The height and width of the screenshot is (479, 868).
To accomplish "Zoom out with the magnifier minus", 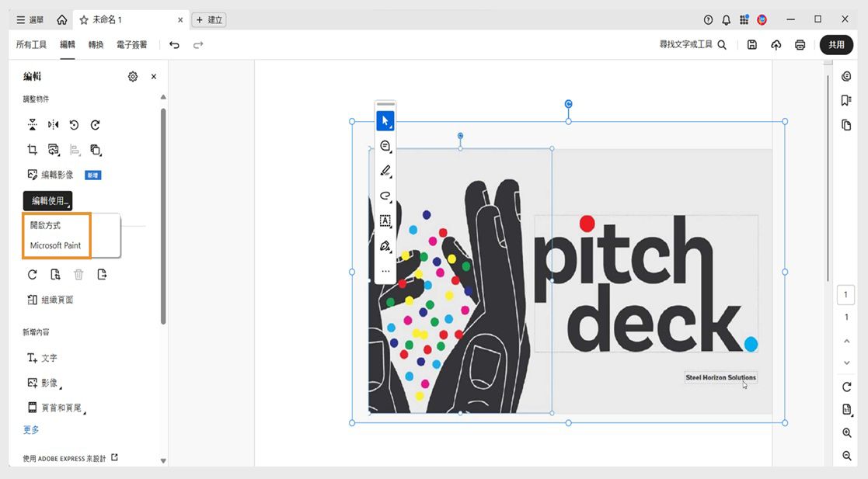I will (846, 456).
